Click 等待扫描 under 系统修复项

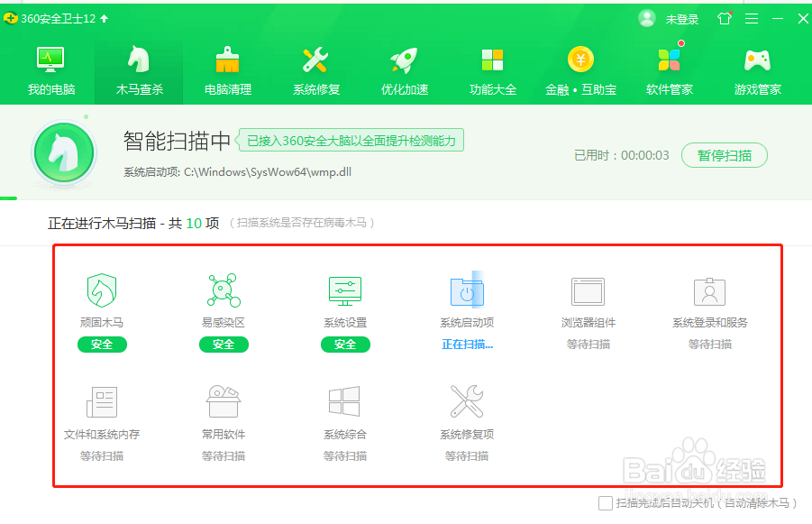(467, 456)
